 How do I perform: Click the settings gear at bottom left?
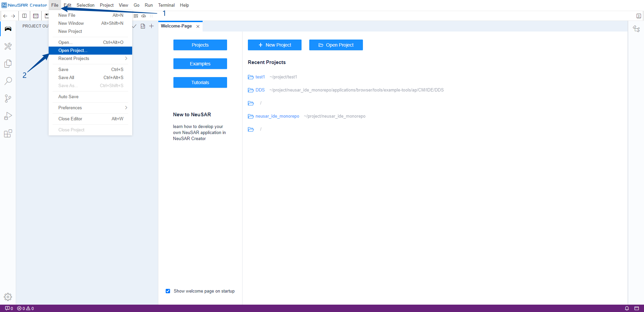[8, 297]
